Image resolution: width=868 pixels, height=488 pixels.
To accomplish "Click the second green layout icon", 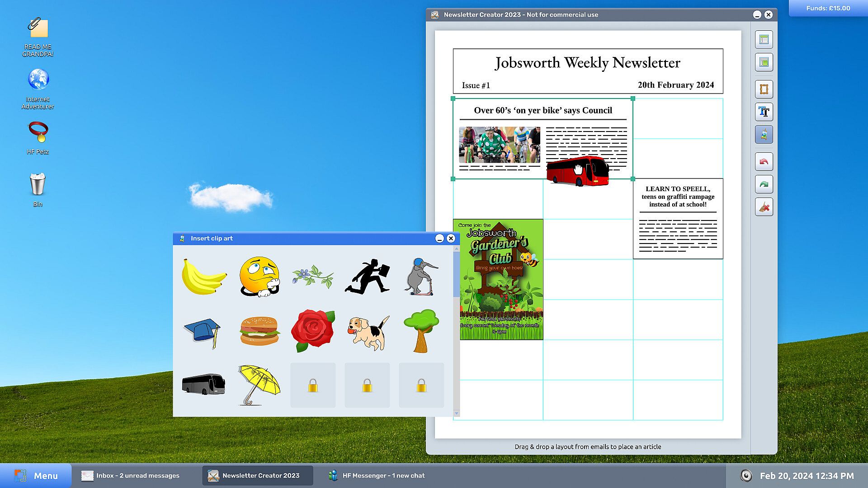I will pyautogui.click(x=764, y=62).
